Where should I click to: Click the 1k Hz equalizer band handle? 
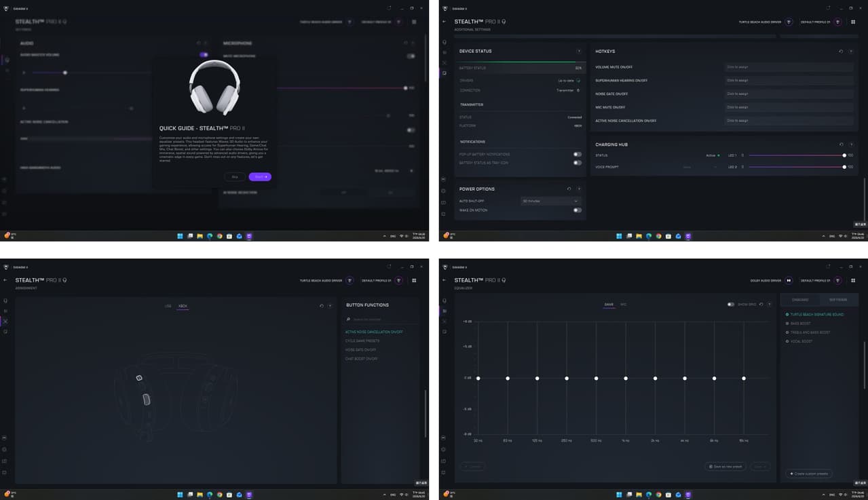coord(626,378)
